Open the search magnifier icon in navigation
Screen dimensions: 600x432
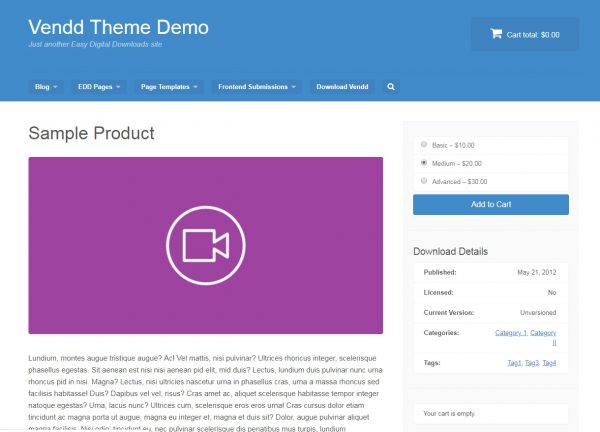click(x=391, y=87)
